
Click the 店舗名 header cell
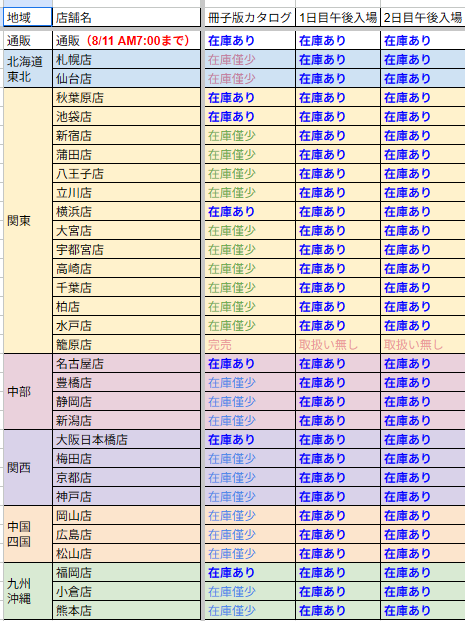tap(126, 17)
